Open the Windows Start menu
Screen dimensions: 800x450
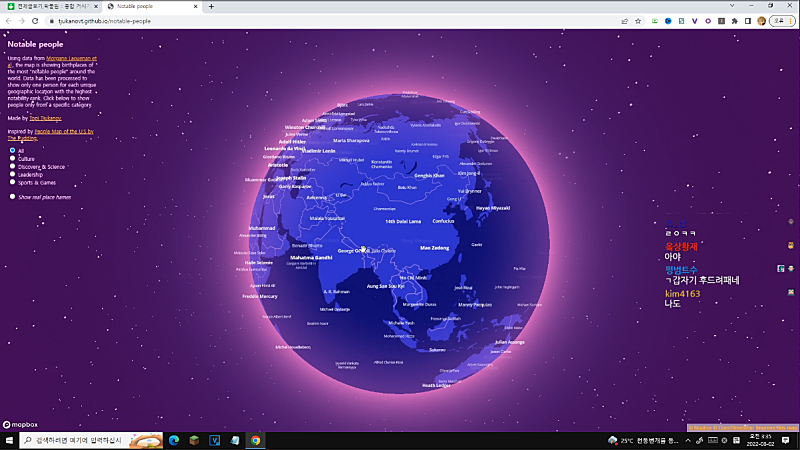coord(9,440)
